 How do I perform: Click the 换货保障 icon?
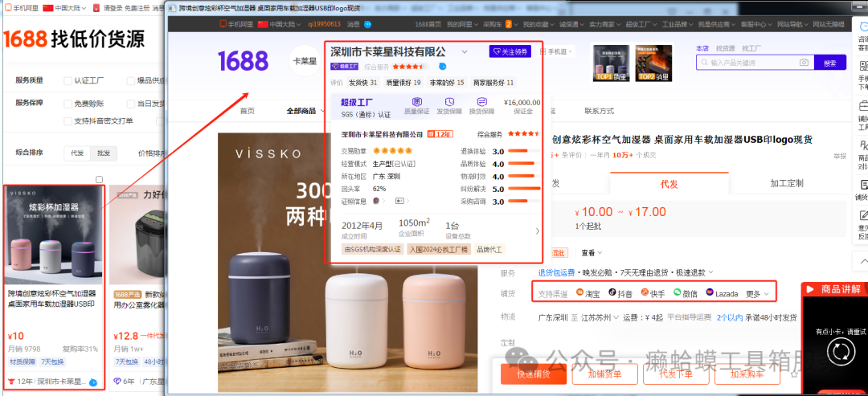[x=481, y=102]
